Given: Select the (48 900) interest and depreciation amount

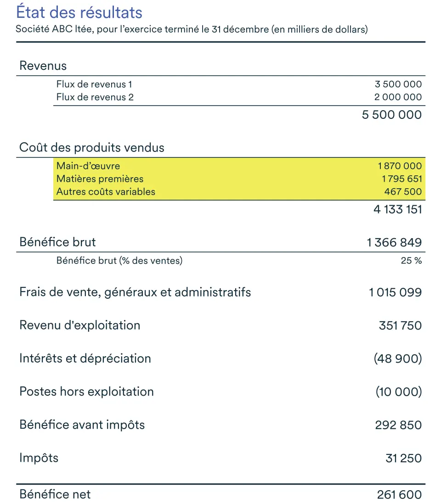Looking at the screenshot, I should (398, 358).
